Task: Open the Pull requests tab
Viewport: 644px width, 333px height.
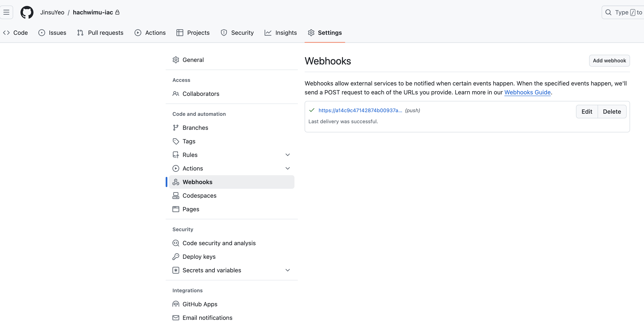Action: point(100,32)
